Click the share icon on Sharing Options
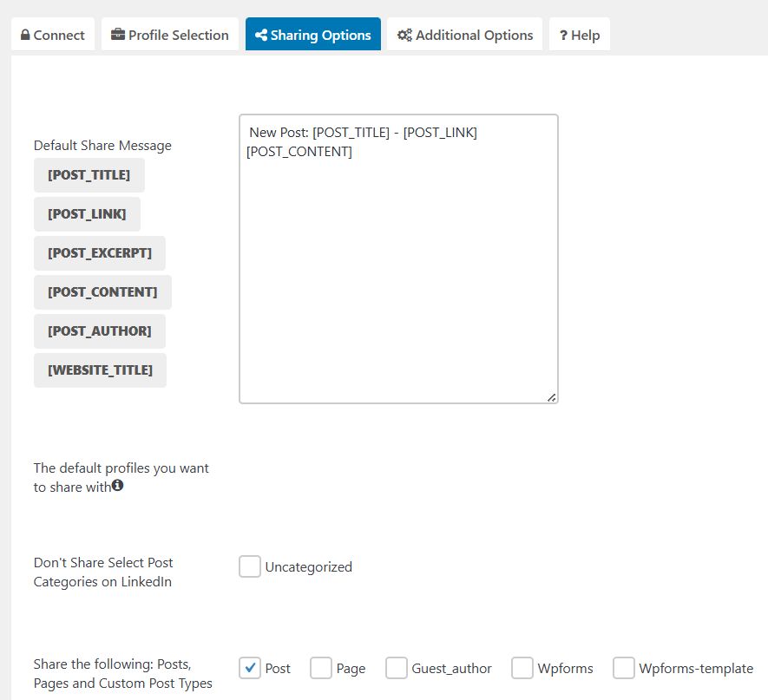 click(x=260, y=36)
